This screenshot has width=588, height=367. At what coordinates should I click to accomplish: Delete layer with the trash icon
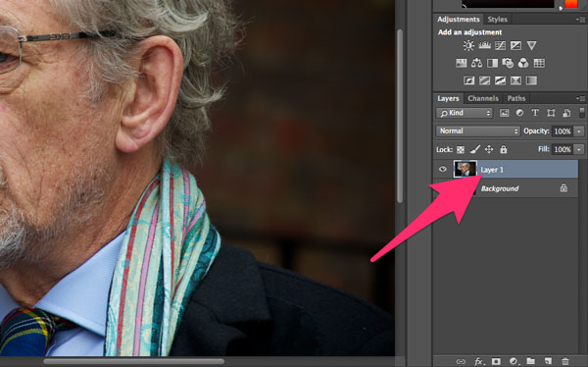click(x=565, y=361)
